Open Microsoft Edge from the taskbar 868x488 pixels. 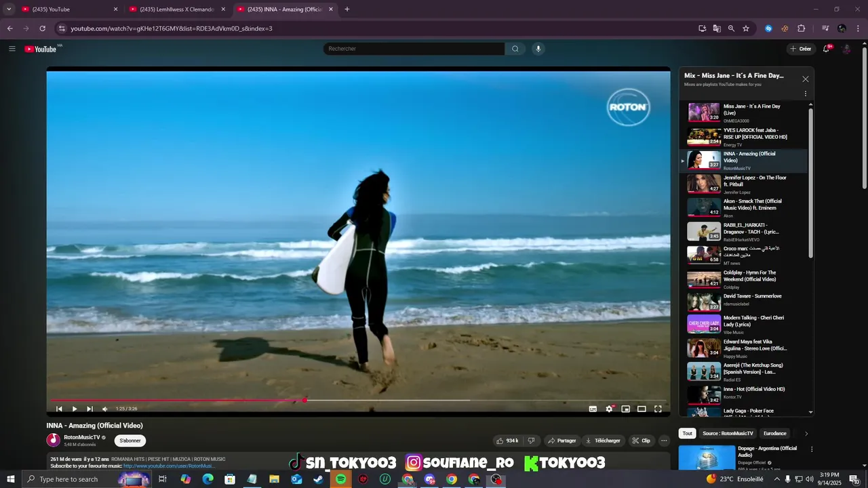click(208, 479)
